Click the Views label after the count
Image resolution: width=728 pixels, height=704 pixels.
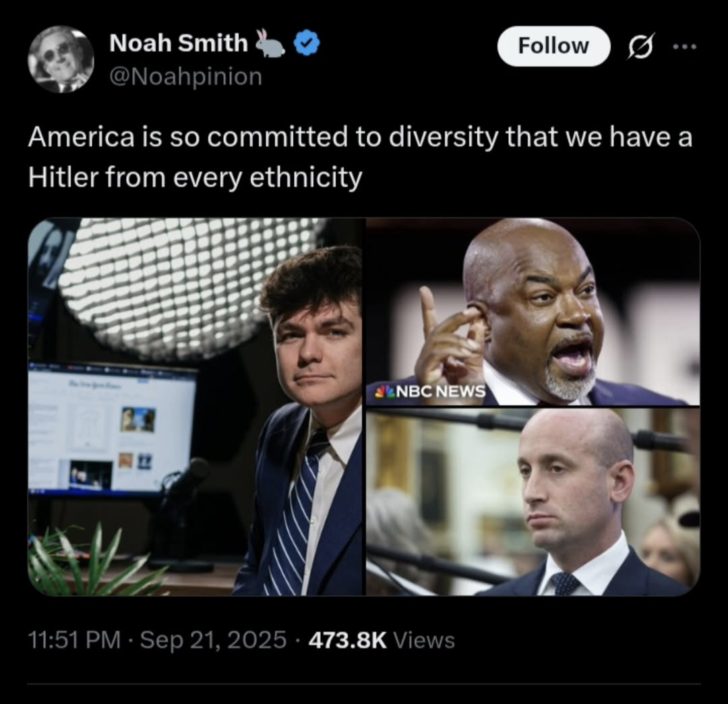click(x=424, y=641)
